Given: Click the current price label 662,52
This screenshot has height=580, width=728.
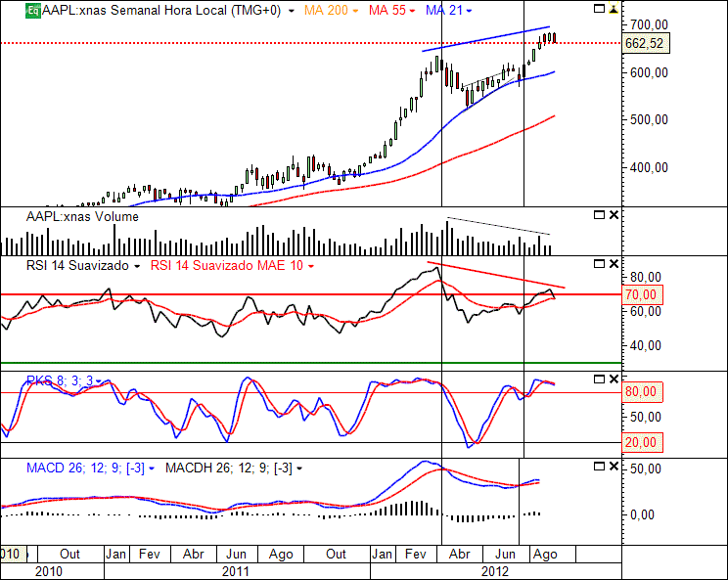Looking at the screenshot, I should pos(645,43).
